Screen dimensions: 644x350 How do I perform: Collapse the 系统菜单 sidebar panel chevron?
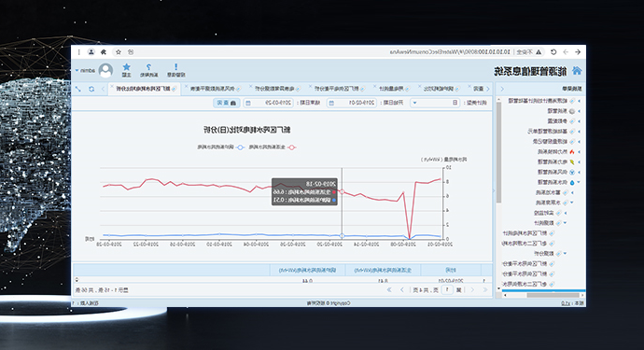pyautogui.click(x=502, y=89)
